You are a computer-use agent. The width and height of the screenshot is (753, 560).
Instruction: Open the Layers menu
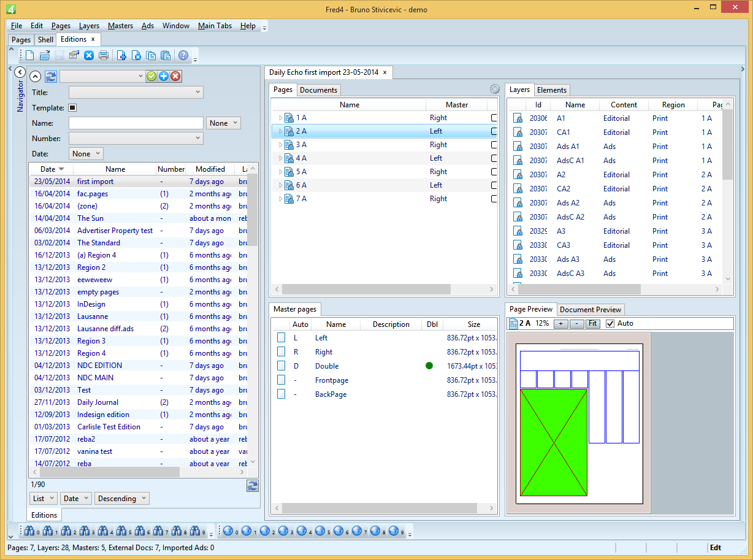coord(89,26)
